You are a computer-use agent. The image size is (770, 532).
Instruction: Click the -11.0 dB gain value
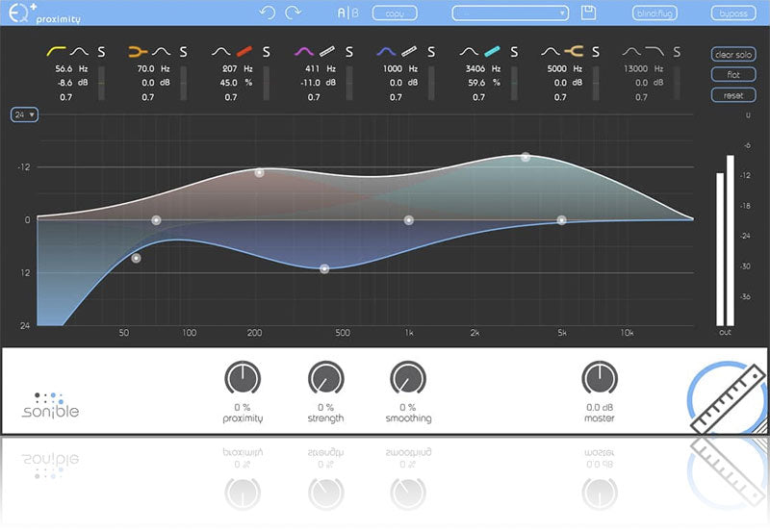click(311, 83)
